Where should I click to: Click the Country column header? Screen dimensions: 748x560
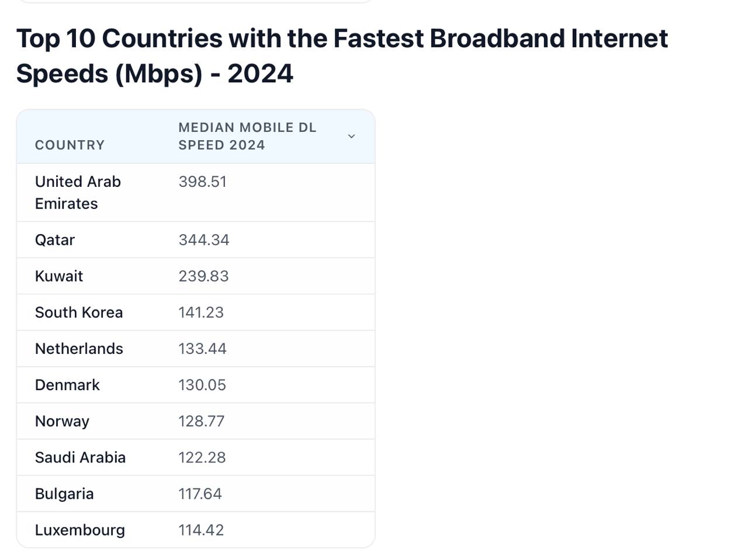point(70,145)
